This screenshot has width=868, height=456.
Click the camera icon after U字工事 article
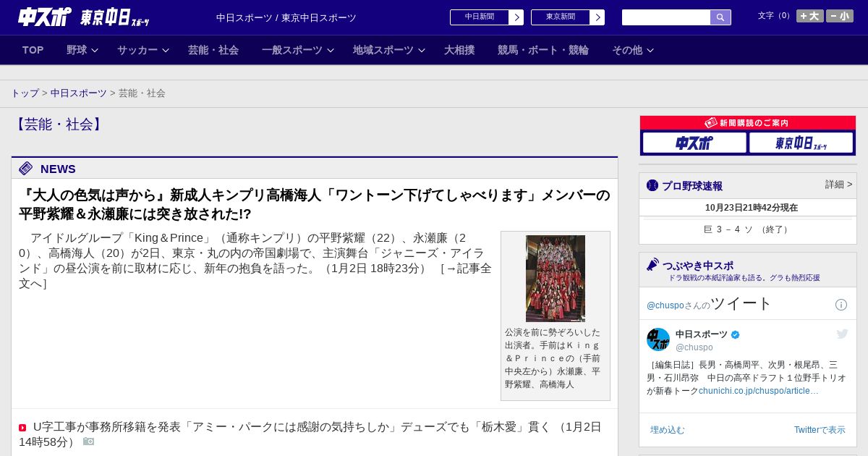[88, 442]
